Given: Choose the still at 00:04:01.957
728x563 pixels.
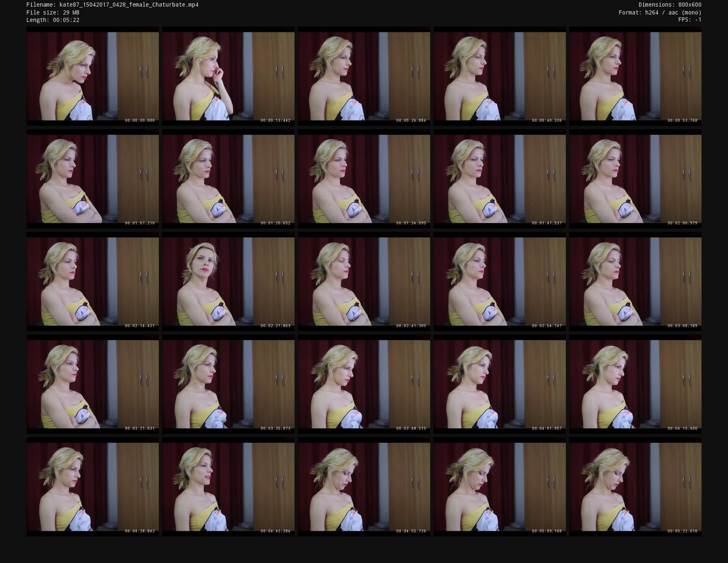Looking at the screenshot, I should click(500, 384).
